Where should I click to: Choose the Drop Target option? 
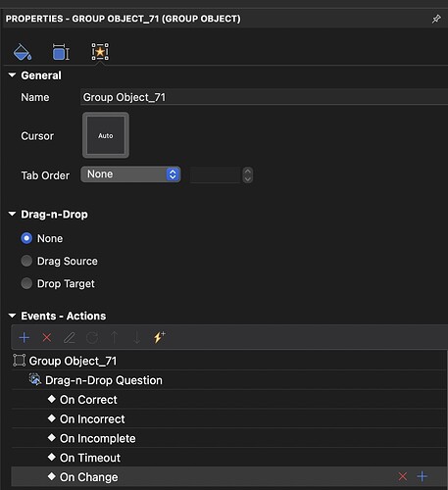tap(26, 283)
